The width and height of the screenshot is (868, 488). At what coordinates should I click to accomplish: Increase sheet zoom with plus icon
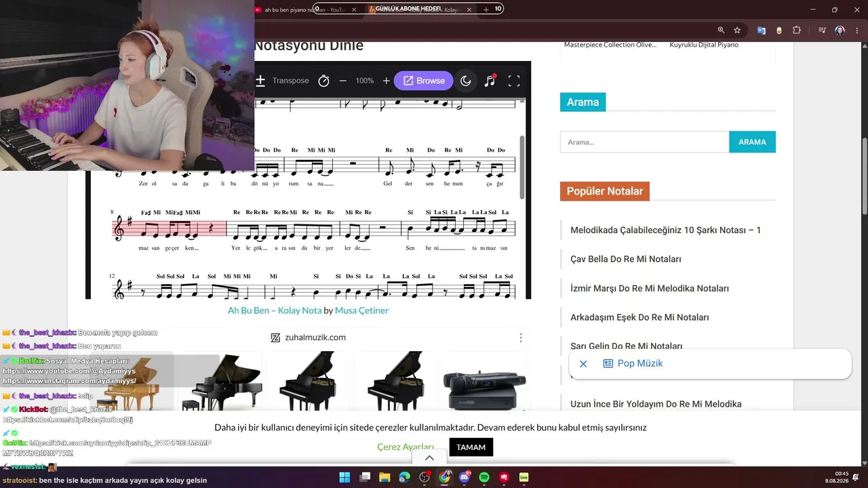point(386,81)
